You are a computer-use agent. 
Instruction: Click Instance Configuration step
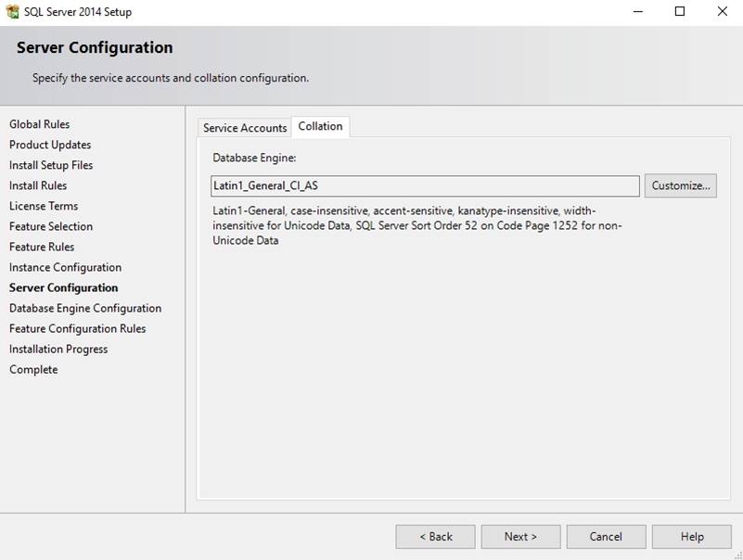click(65, 267)
